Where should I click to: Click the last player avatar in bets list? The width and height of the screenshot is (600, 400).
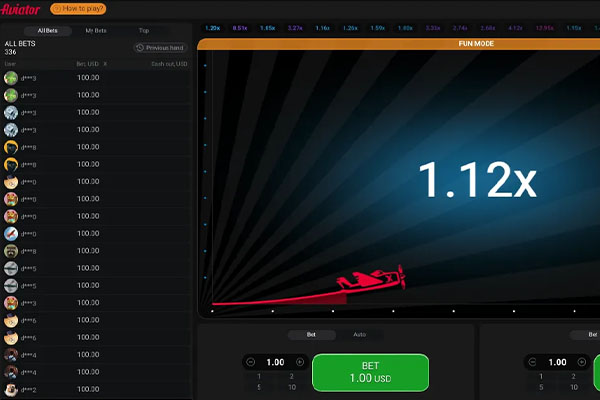11,389
